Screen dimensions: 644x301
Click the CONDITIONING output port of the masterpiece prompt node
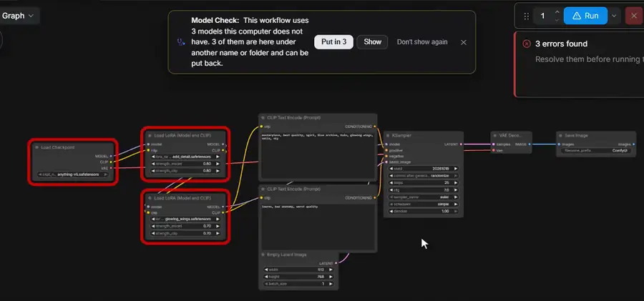(374, 127)
